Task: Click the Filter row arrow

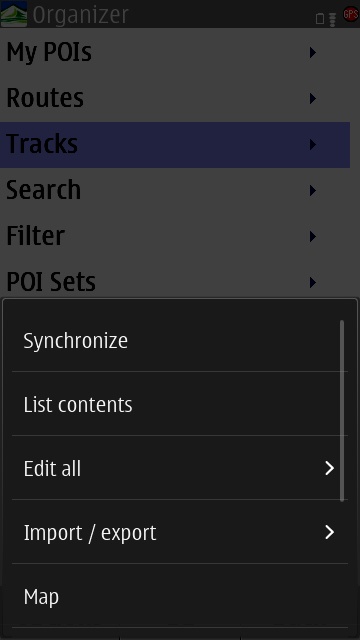Action: click(313, 236)
